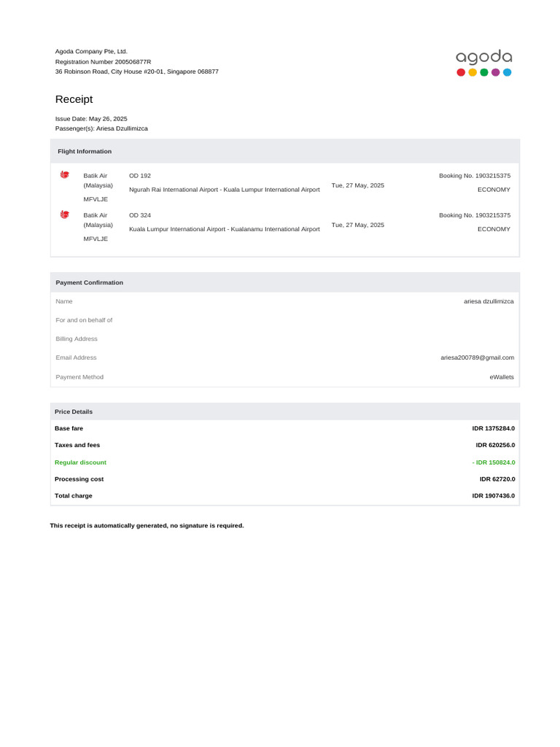Click the green dot in the Agoda logo
The height and width of the screenshot is (747, 560).
(484, 72)
